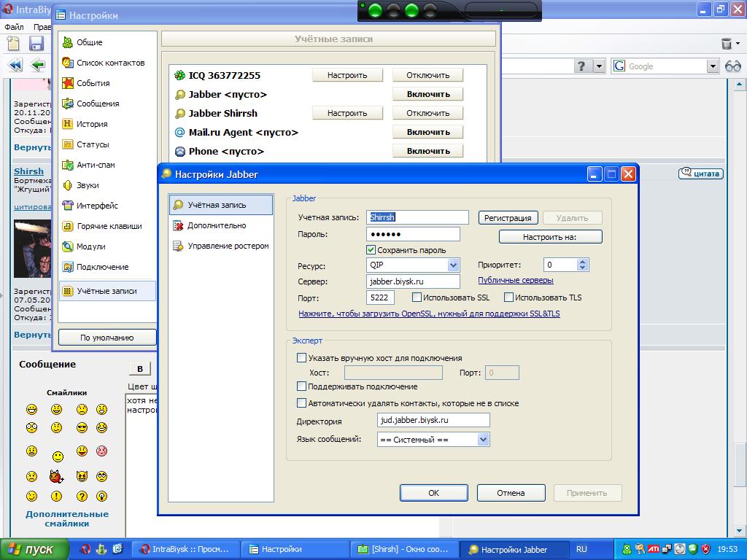Open the Modules settings section
The width and height of the screenshot is (747, 560).
click(x=90, y=246)
